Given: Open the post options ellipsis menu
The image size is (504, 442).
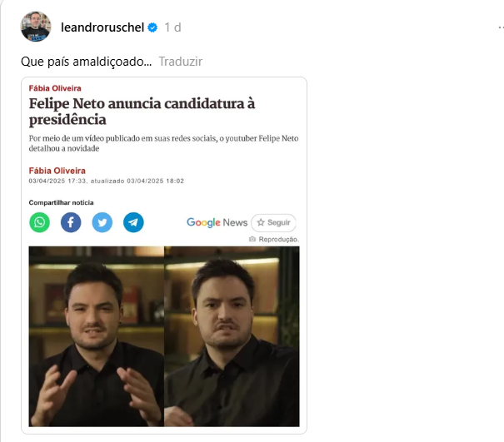Looking at the screenshot, I should 501,27.
